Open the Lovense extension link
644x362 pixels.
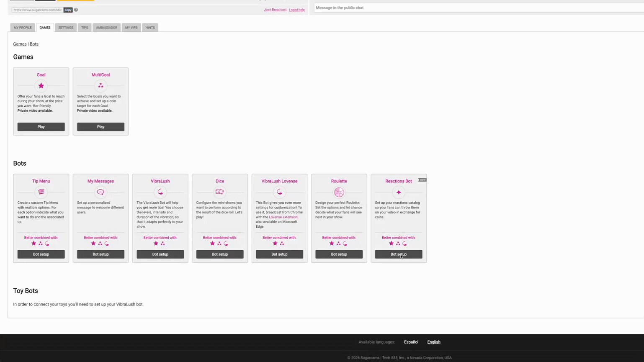click(x=283, y=217)
